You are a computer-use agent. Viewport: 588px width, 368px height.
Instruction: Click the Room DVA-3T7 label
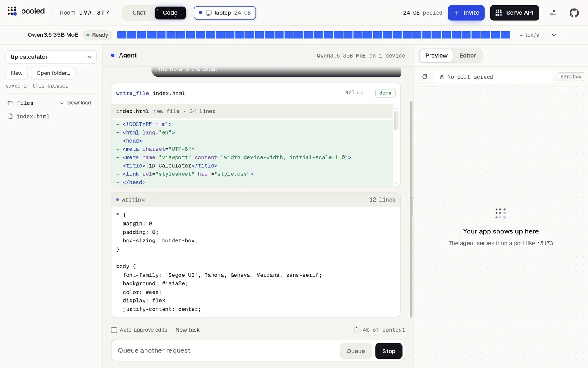(x=85, y=13)
